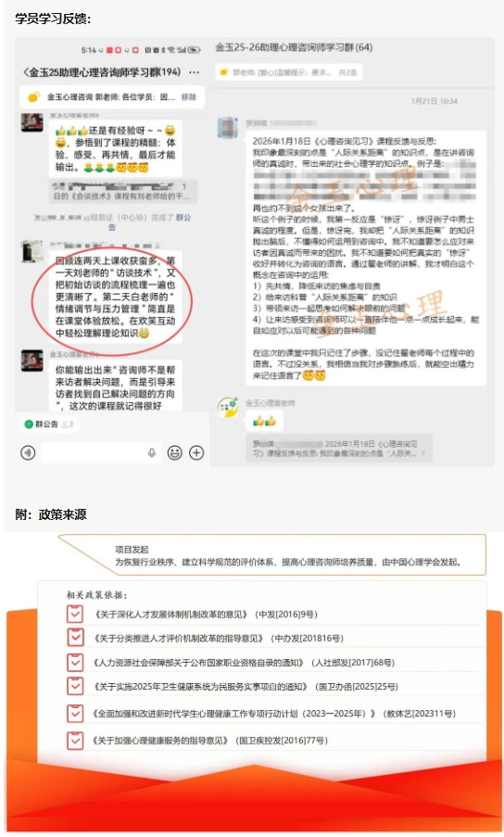504x837 pixels.
Task: Open 金玉25-26助理心理咨询师学习群 (64) title
Action: coord(294,47)
